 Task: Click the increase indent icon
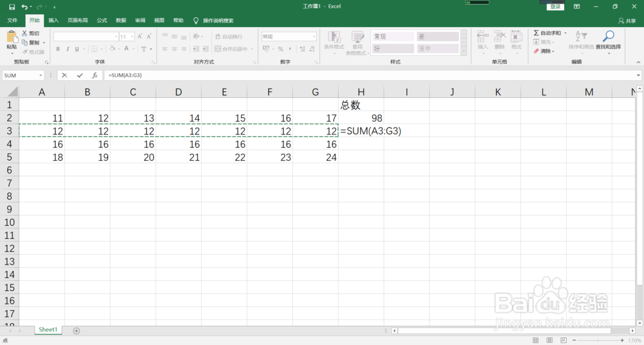[x=205, y=49]
